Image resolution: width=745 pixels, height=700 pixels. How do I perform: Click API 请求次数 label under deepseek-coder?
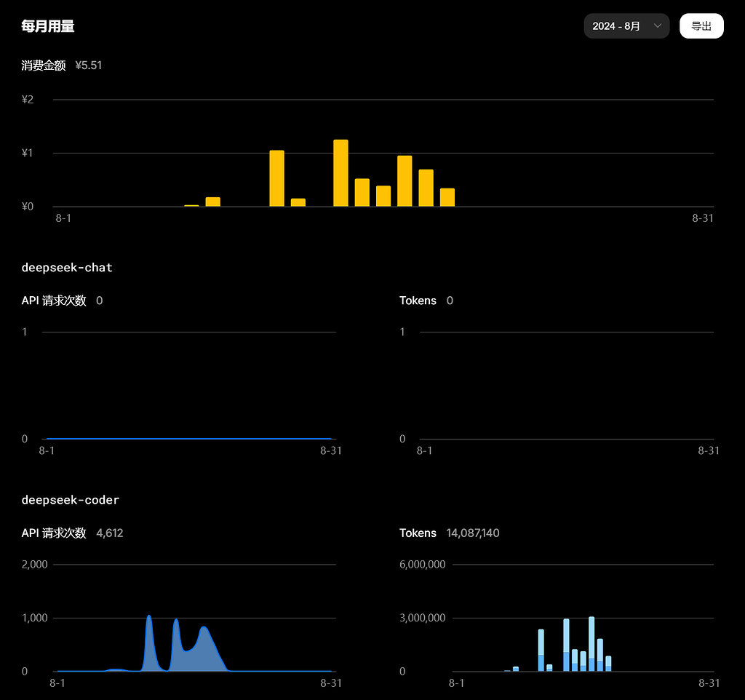(54, 533)
